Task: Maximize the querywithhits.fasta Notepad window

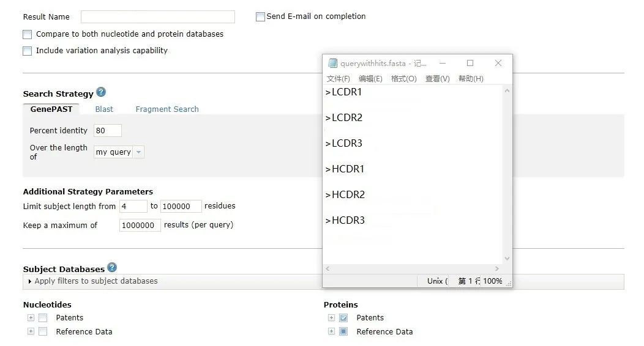Action: point(470,63)
